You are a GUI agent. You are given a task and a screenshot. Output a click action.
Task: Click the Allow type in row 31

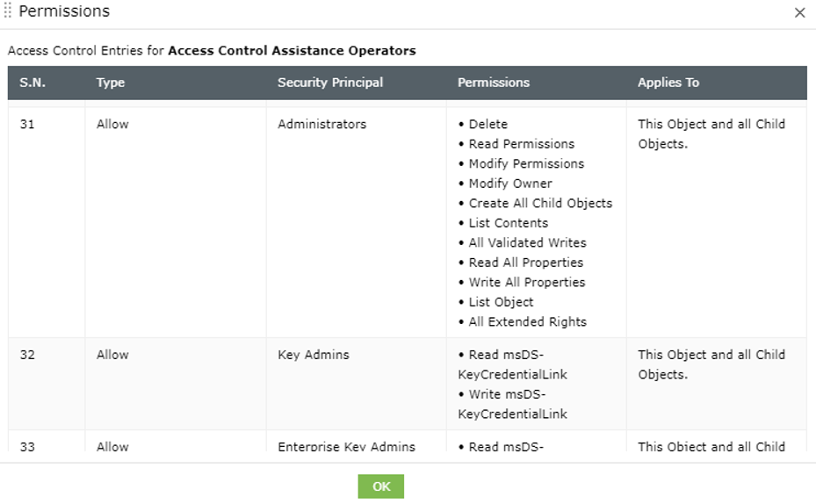point(112,124)
